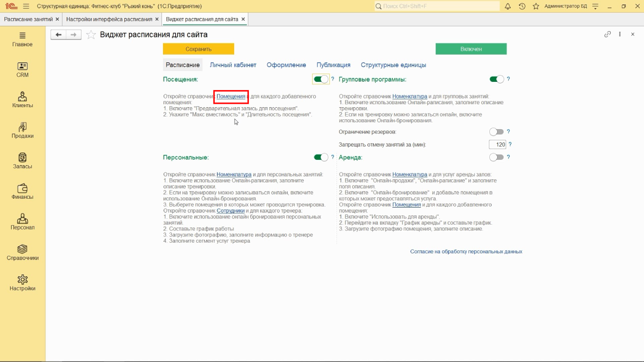644x362 pixels.
Task: Open the form's more-actions dots menu
Action: (620, 35)
